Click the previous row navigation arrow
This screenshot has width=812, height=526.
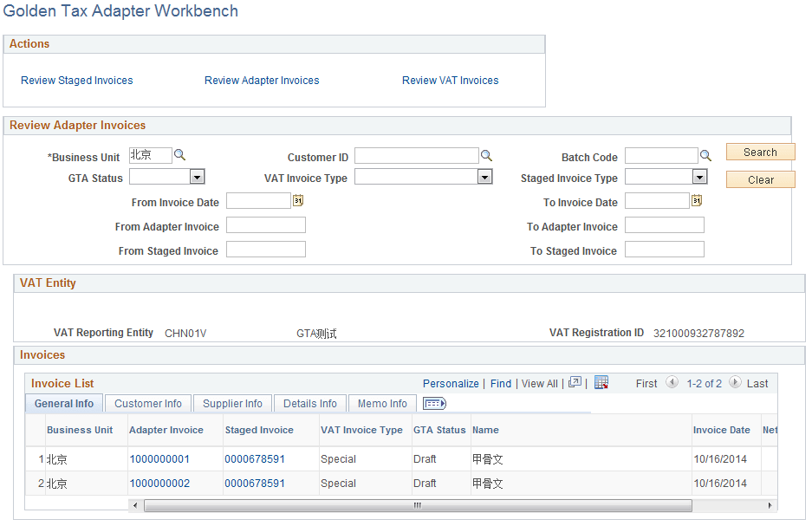pos(672,382)
